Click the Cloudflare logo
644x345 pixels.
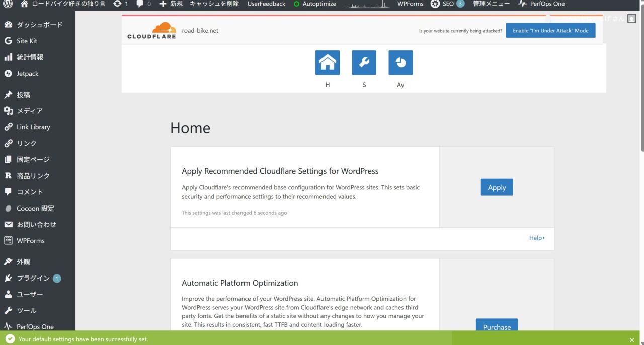151,30
